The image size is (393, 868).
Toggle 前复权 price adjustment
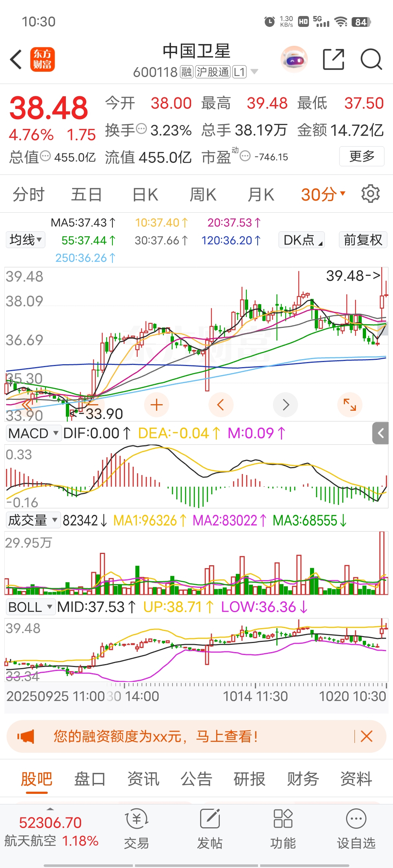pyautogui.click(x=363, y=240)
